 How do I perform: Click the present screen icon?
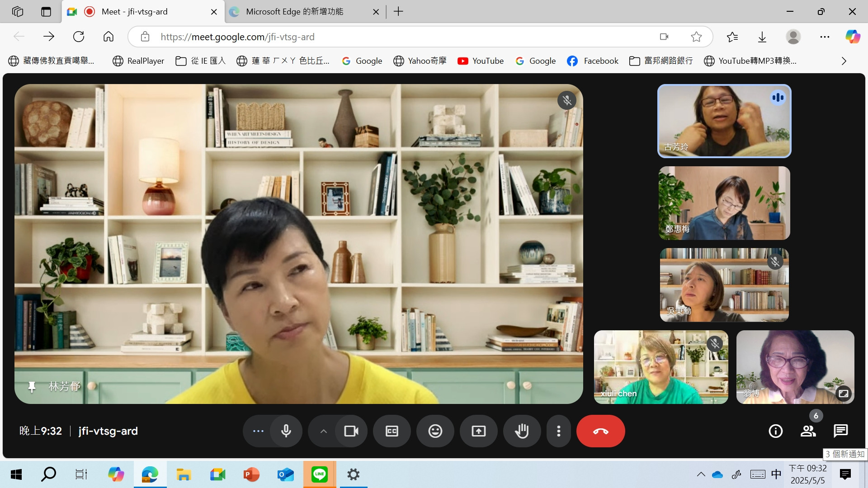(x=478, y=431)
